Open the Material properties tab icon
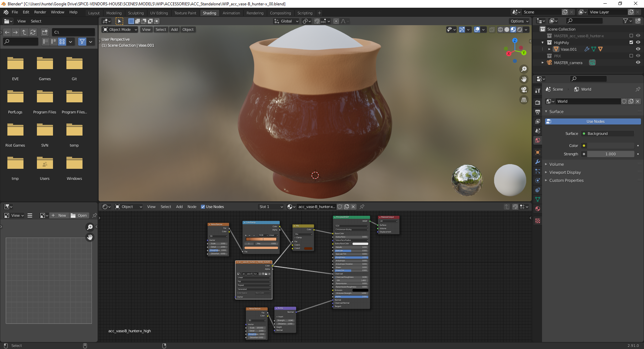This screenshot has width=644, height=349. coord(538,209)
